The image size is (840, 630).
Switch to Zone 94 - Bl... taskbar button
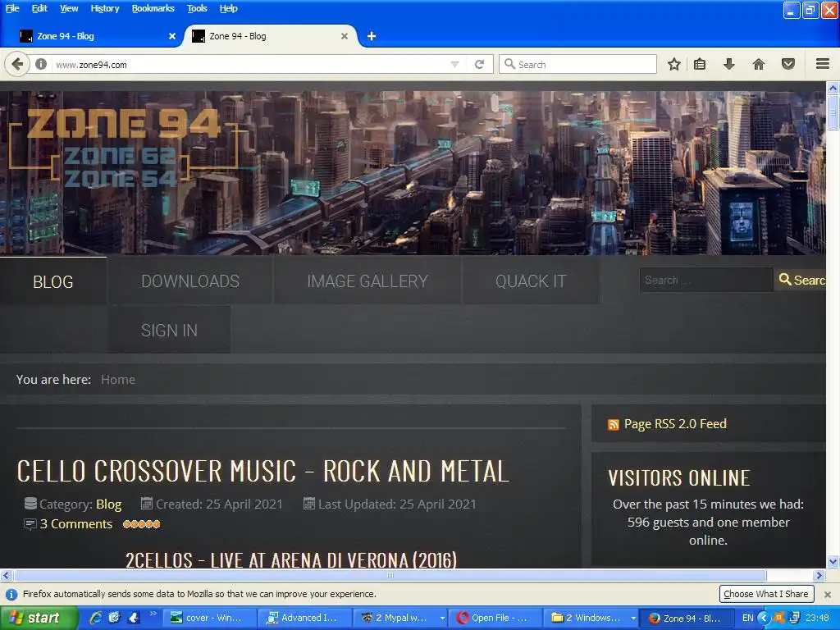687,618
